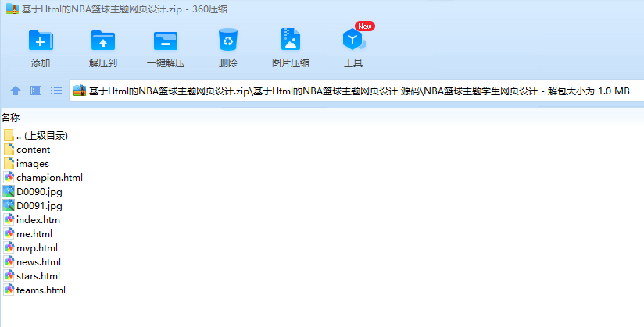This screenshot has height=327, width=644.
Task: Select the 'champion.html' file name
Action: pyautogui.click(x=50, y=178)
